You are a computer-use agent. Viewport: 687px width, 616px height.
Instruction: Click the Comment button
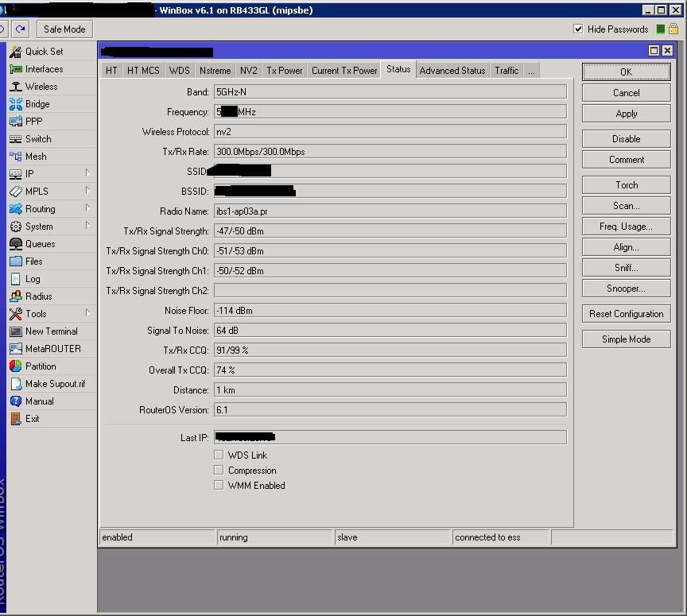[626, 160]
